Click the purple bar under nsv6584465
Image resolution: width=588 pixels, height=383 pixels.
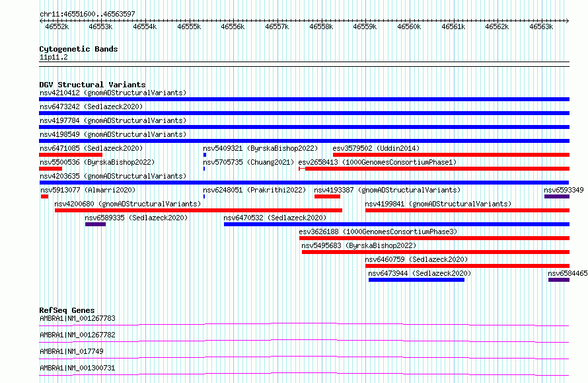tap(559, 280)
